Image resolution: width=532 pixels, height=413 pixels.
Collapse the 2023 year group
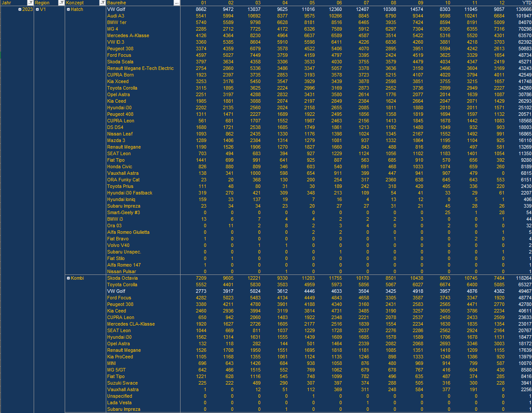20,9
